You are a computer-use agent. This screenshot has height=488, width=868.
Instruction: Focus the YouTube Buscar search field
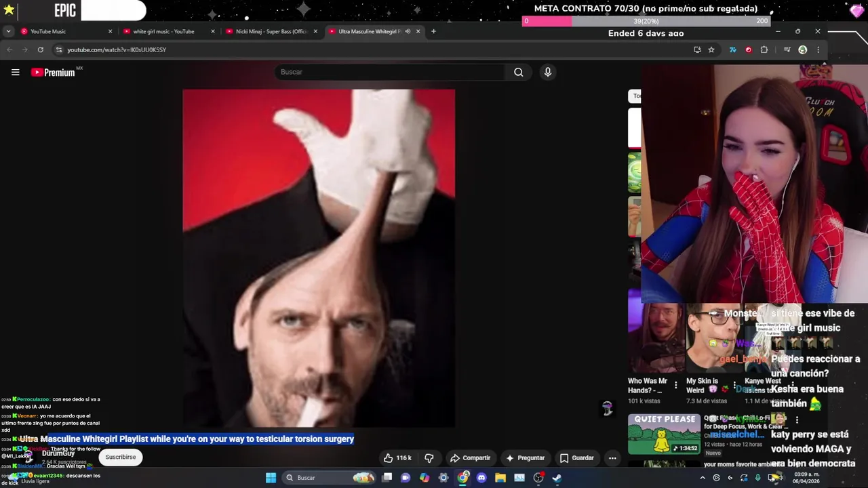coord(391,72)
